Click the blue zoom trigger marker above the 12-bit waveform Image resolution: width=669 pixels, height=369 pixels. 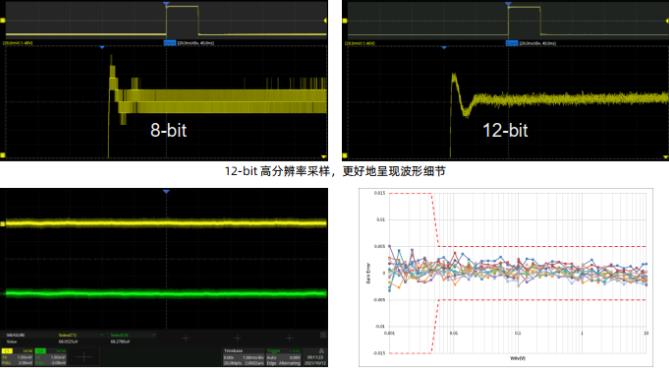(x=444, y=47)
